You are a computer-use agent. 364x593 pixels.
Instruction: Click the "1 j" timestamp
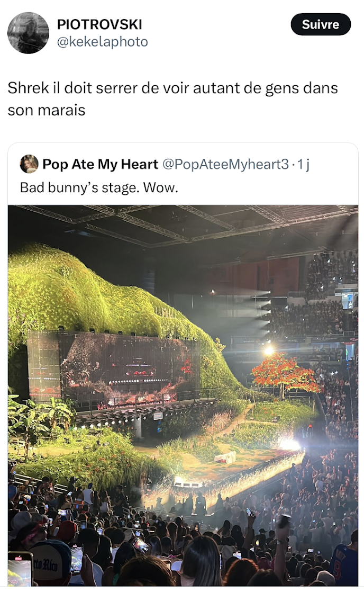coord(303,164)
